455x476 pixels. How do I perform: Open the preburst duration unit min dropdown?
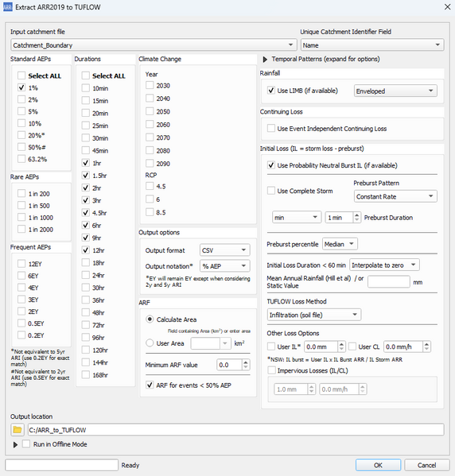point(297,218)
